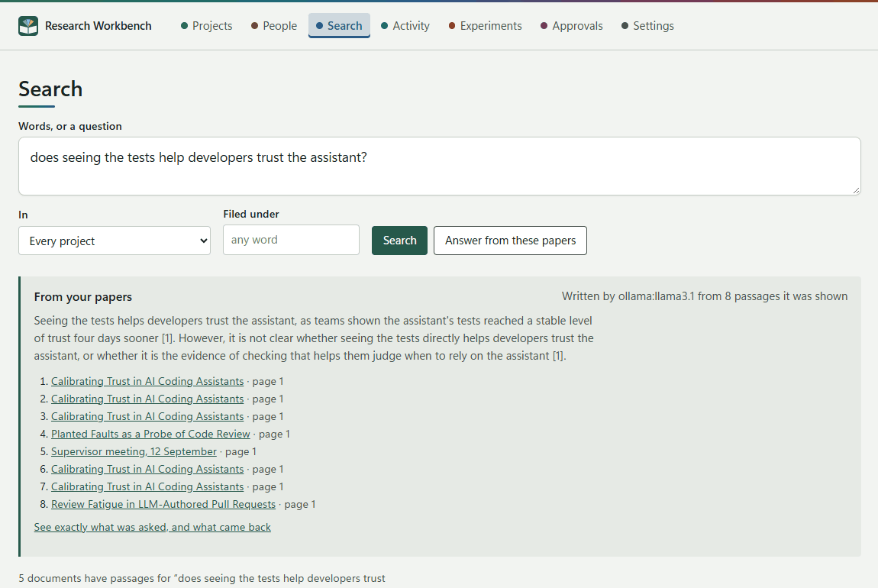Click the Research Workbench logo icon
The image size is (878, 588).
point(28,26)
